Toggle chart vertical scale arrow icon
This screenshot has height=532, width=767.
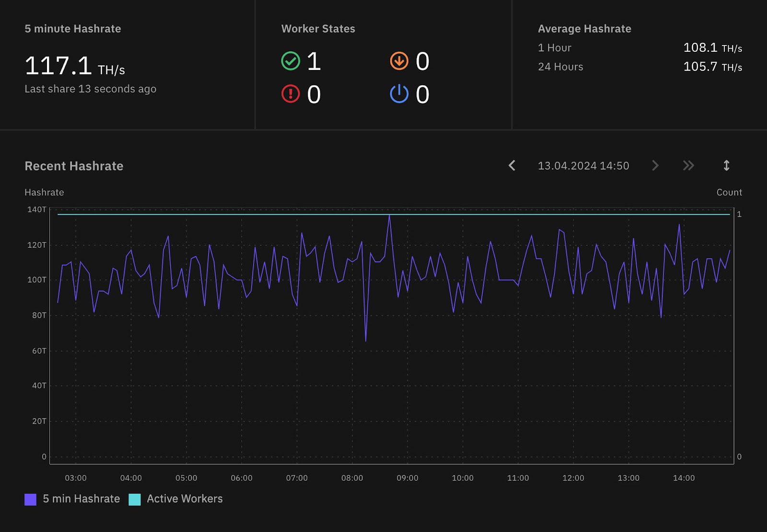[x=726, y=165]
